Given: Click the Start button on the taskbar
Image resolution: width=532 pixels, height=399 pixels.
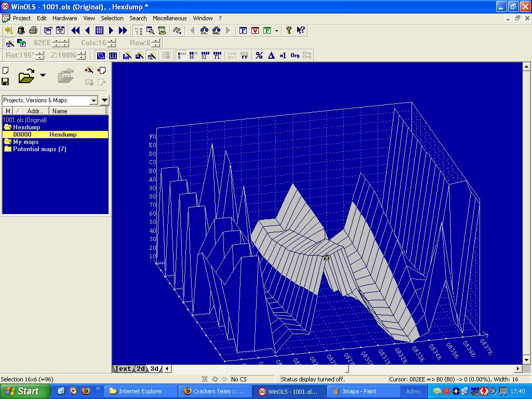Looking at the screenshot, I should 25,391.
